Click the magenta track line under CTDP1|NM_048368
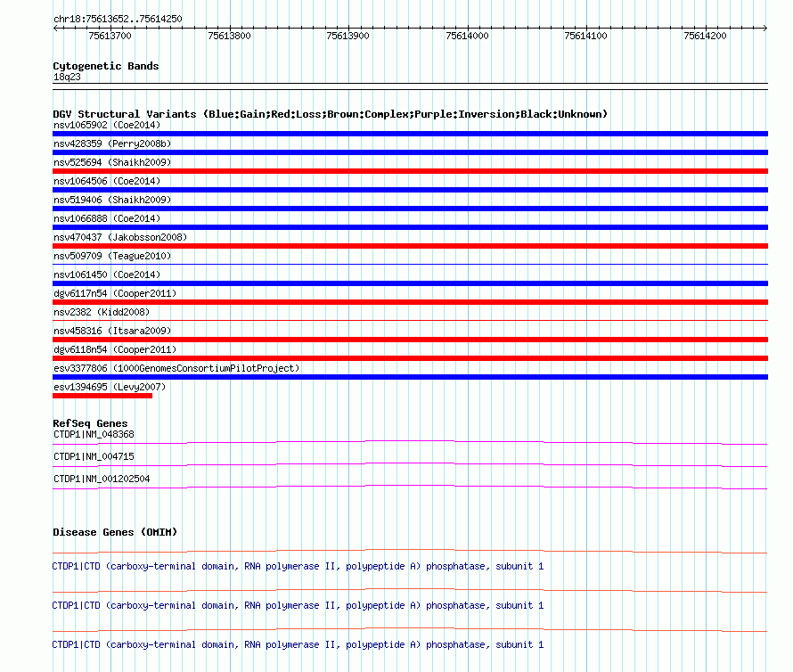The height and width of the screenshot is (672, 793). coord(410,443)
